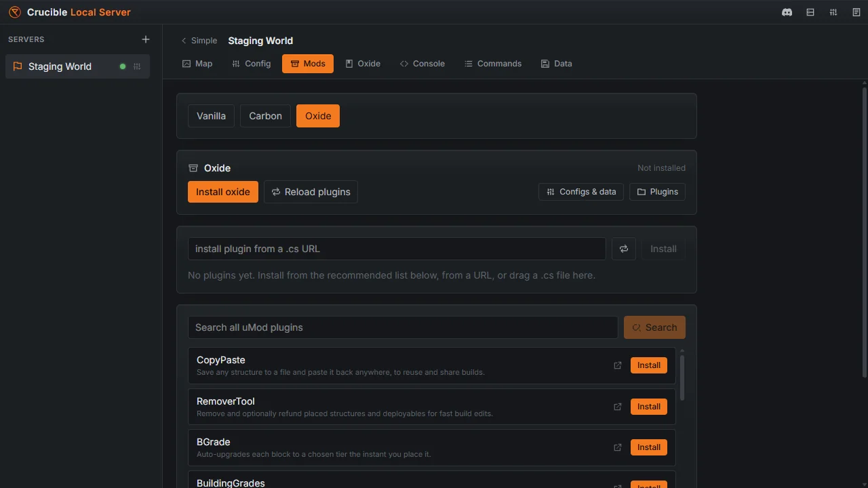Select the Carbon mod framework
The height and width of the screenshot is (488, 868).
[x=265, y=116]
